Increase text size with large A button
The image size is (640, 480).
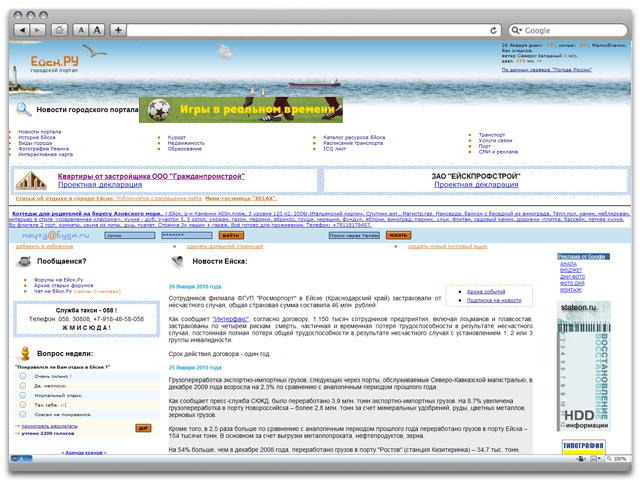[97, 30]
